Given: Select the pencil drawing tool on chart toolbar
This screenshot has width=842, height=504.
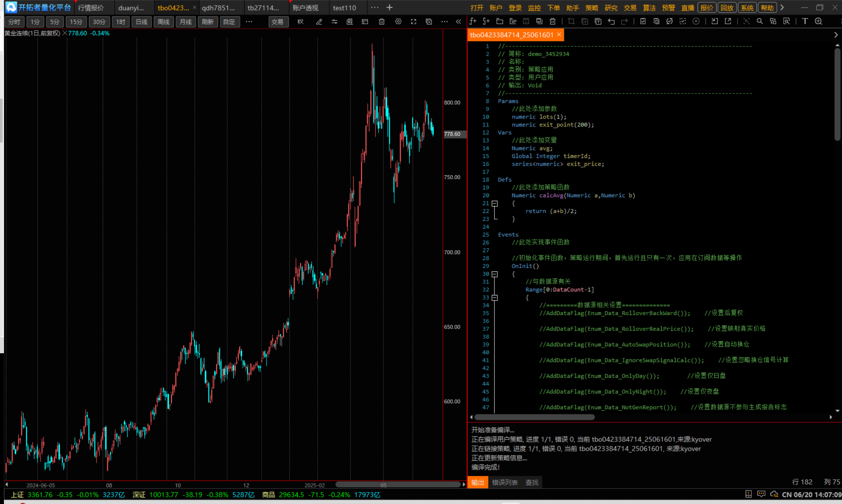Looking at the screenshot, I should pos(319,22).
